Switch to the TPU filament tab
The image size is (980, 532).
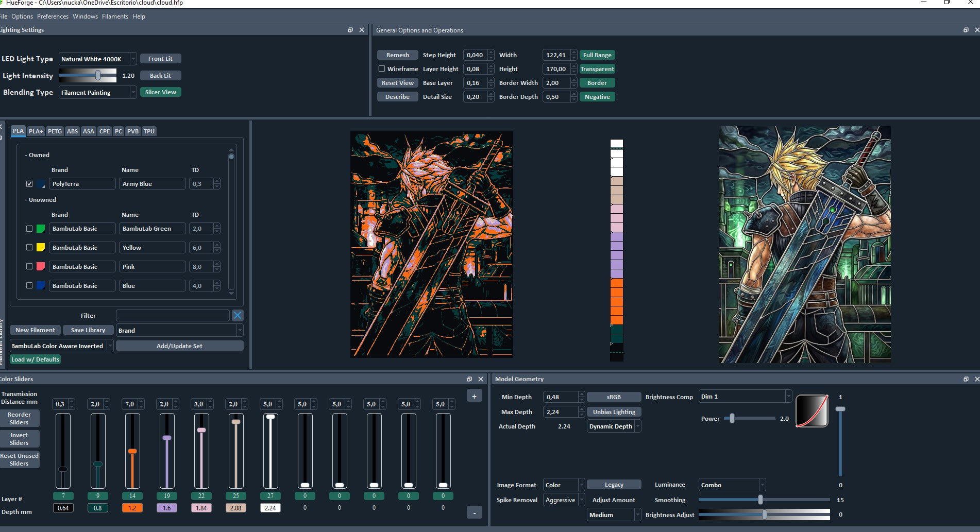tap(149, 131)
